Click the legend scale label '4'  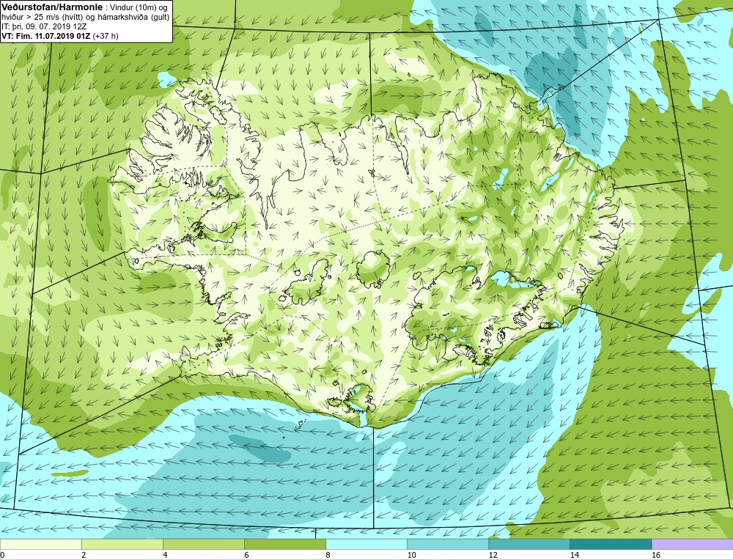pos(165,555)
